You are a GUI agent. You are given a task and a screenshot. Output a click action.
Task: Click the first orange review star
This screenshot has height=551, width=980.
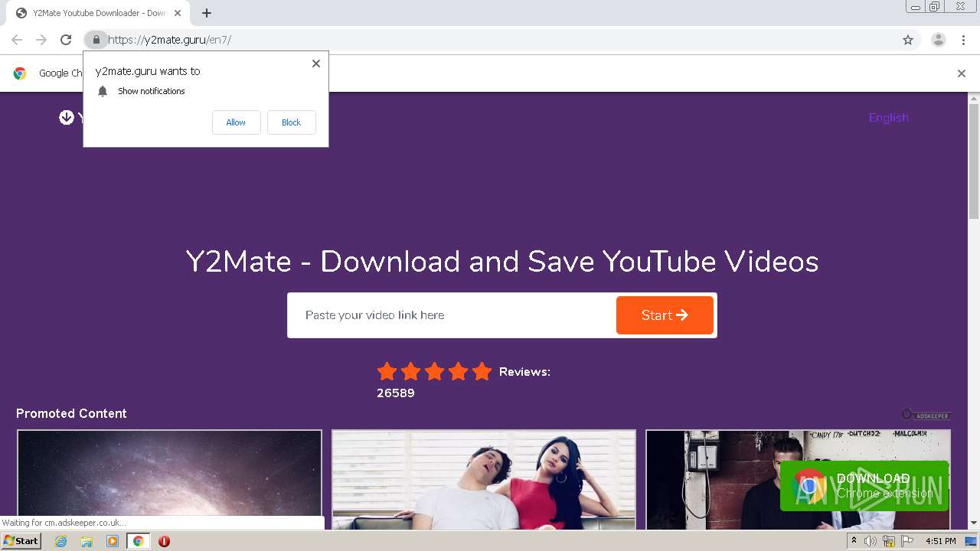(387, 372)
